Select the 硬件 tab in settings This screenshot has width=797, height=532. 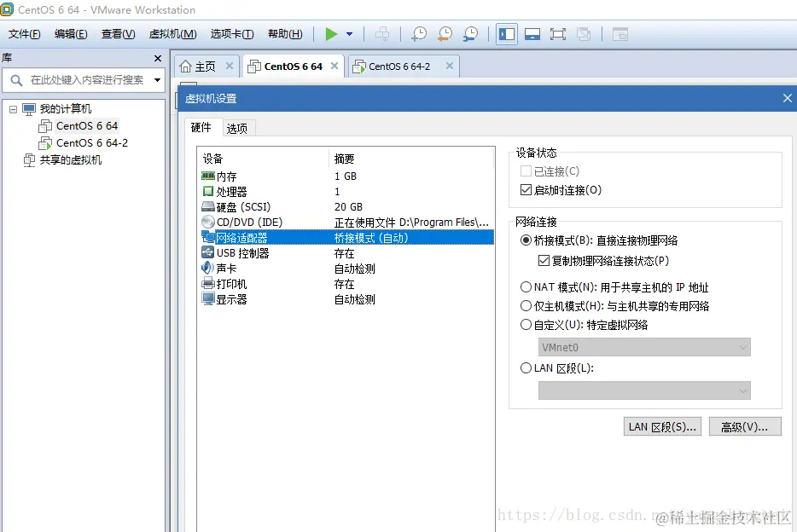tap(201, 127)
